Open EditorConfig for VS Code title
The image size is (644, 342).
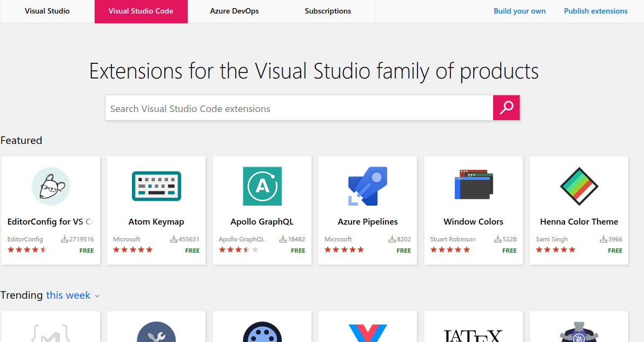click(x=50, y=221)
